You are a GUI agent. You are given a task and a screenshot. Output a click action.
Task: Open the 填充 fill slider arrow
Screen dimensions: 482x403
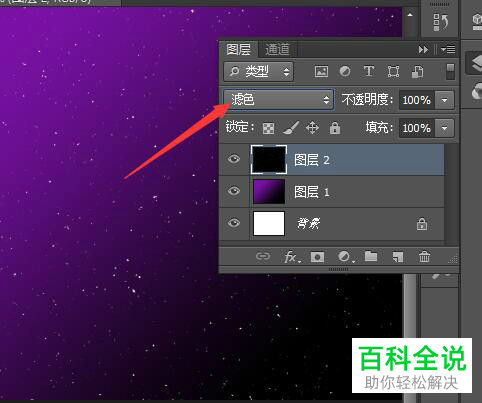[x=444, y=128]
